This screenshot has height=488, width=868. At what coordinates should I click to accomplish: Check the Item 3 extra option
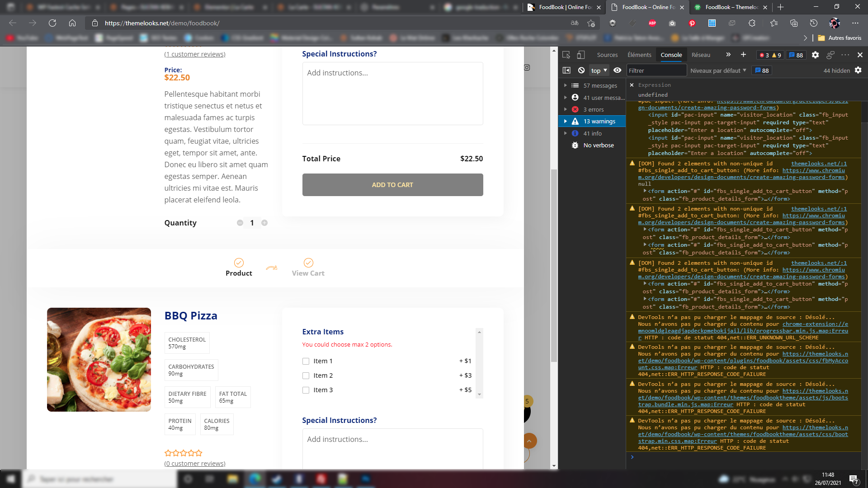[306, 390]
